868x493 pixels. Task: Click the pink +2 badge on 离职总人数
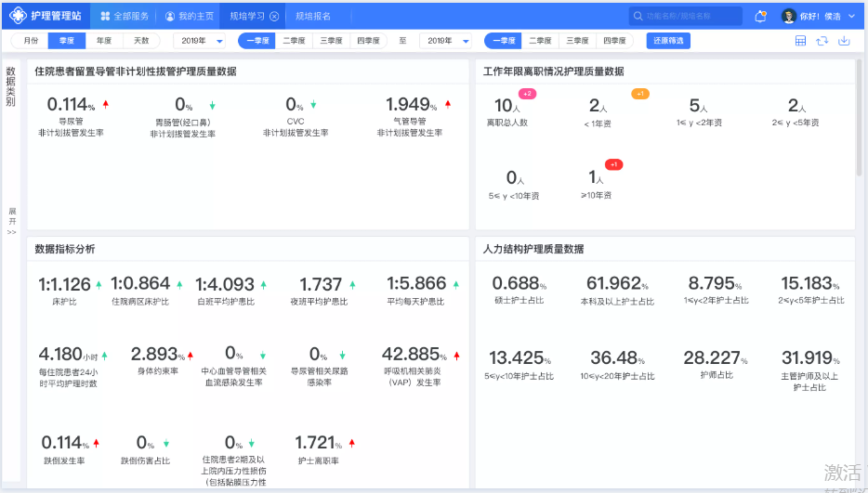point(528,94)
